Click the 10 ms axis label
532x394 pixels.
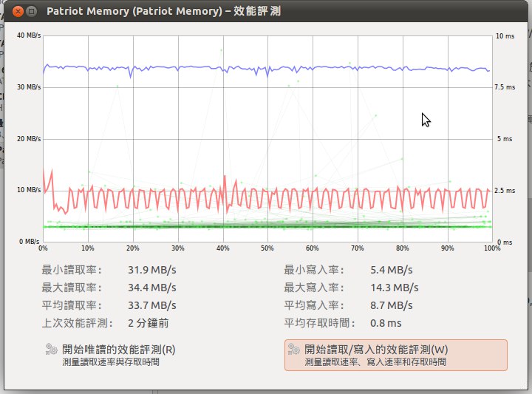(505, 36)
